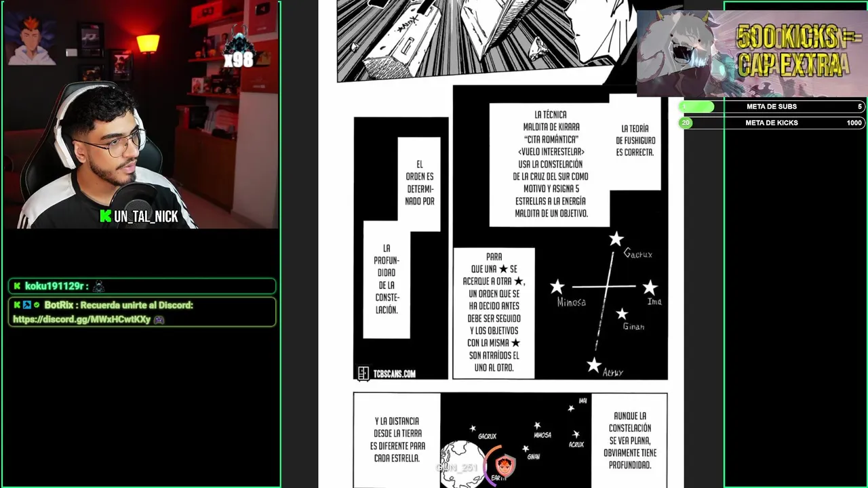Click the 'LA TÉCNICA MALDITA DE KIRARA' text box
The image size is (868, 488).
[x=550, y=165]
